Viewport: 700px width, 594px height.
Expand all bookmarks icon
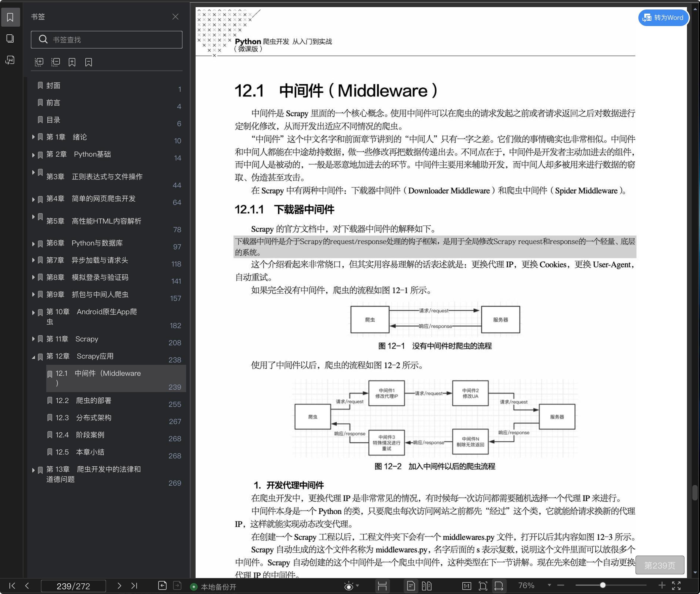pos(39,62)
